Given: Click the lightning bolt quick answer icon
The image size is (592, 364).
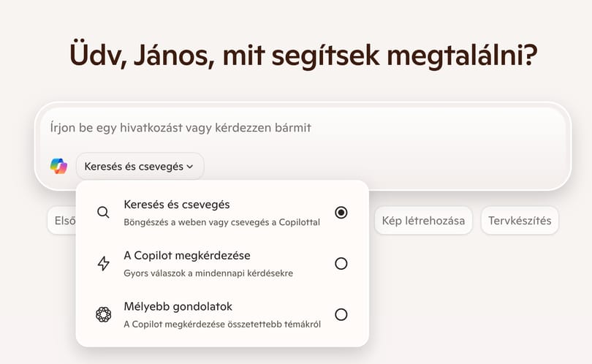Looking at the screenshot, I should (x=103, y=264).
